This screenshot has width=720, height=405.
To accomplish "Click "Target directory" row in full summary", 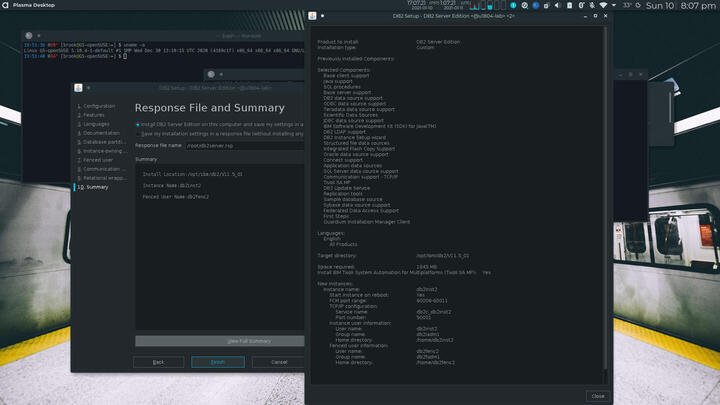I will tap(393, 256).
